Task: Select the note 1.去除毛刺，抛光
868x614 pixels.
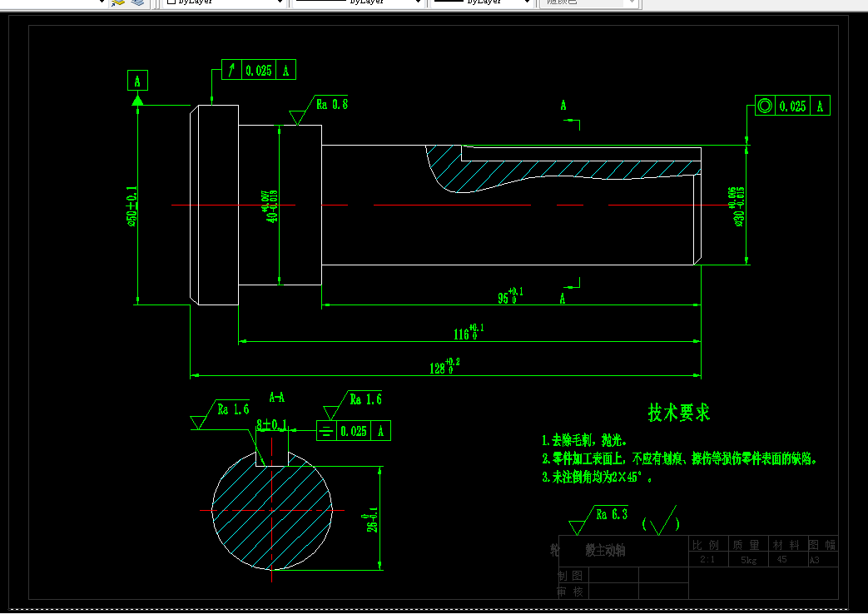Action: pyautogui.click(x=584, y=441)
